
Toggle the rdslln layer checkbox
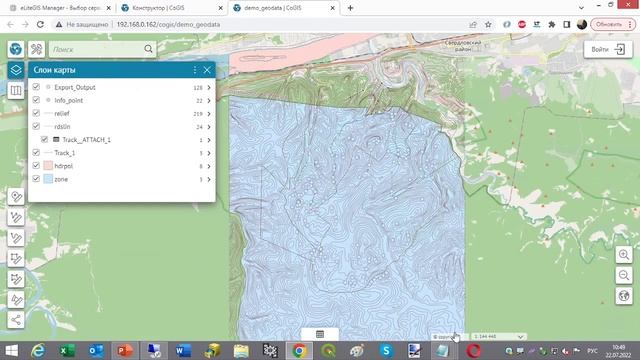click(x=36, y=126)
